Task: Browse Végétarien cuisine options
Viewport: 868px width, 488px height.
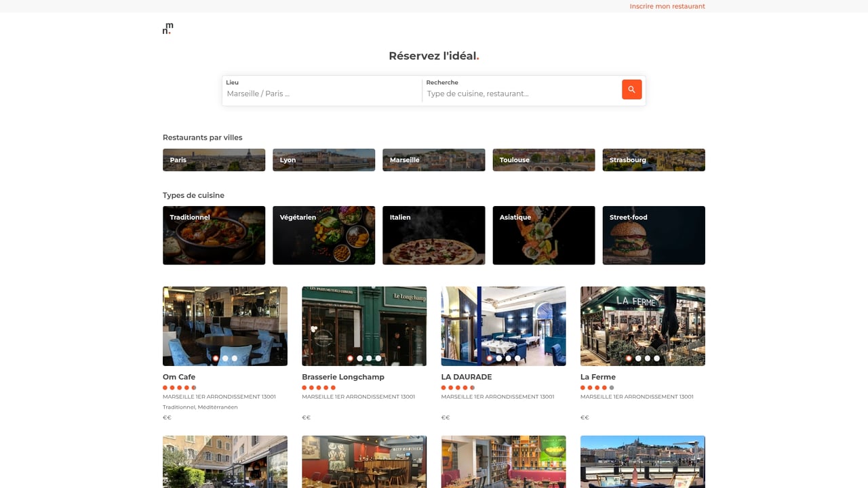Action: (323, 235)
